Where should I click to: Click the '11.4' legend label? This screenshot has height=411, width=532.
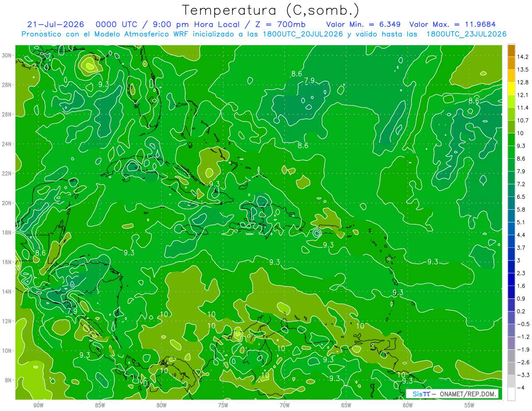pos(523,108)
